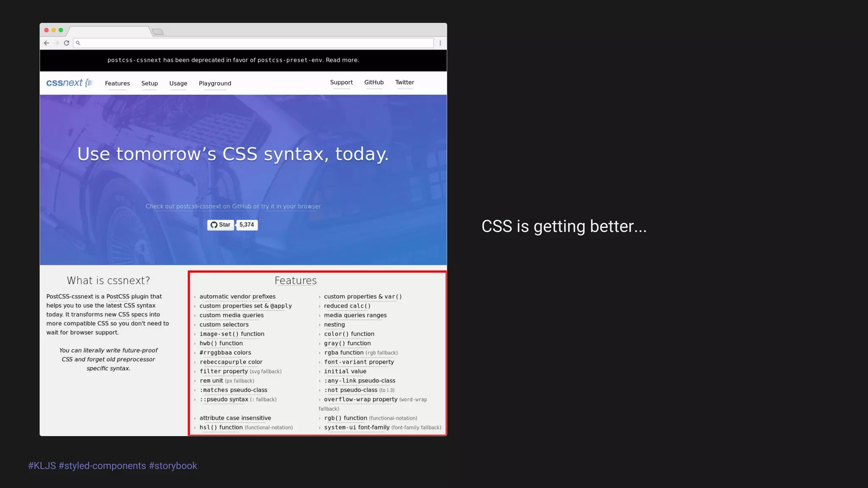Viewport: 868px width, 488px height.
Task: Click 'postcss-cssnext on GitHub' link
Action: [214, 206]
